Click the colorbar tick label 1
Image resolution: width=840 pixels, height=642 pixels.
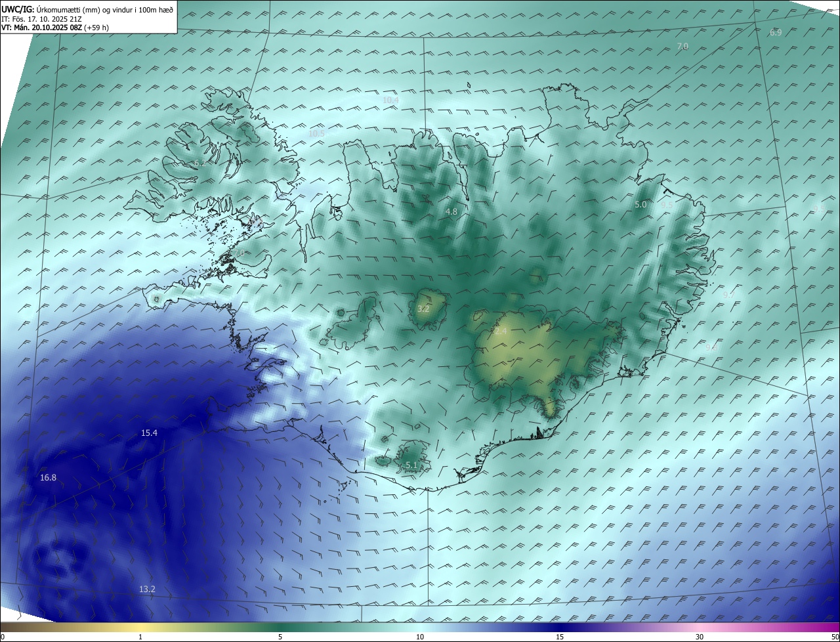pos(140,637)
